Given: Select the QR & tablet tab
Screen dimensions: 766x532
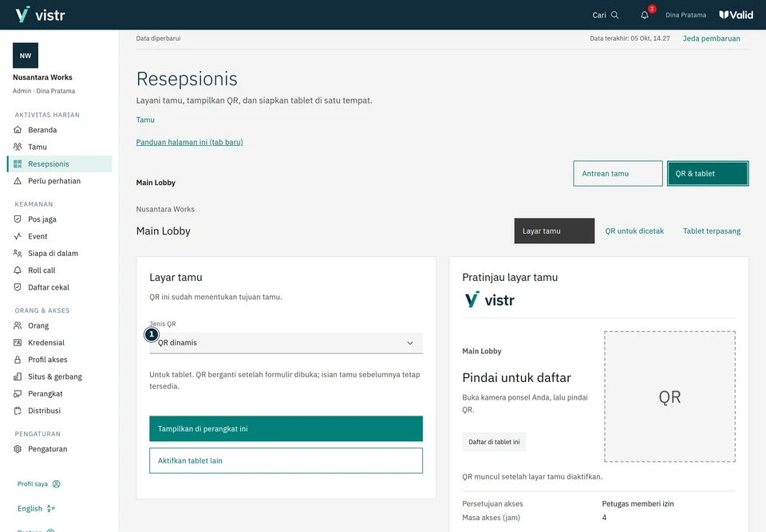Looking at the screenshot, I should [708, 173].
